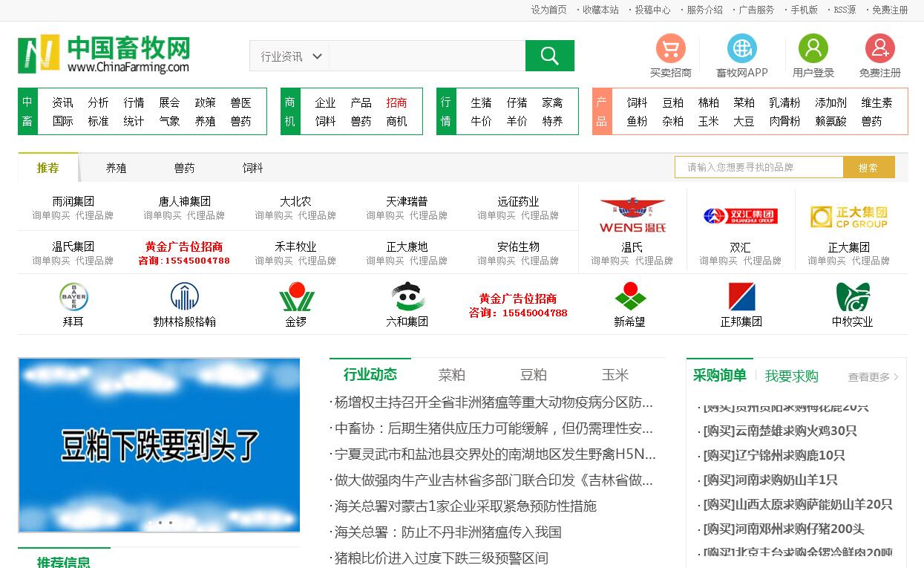Viewport: 924px width, 568px height.
Task: Expand 查看更多 in the purchase inquiry panel
Action: 873,377
